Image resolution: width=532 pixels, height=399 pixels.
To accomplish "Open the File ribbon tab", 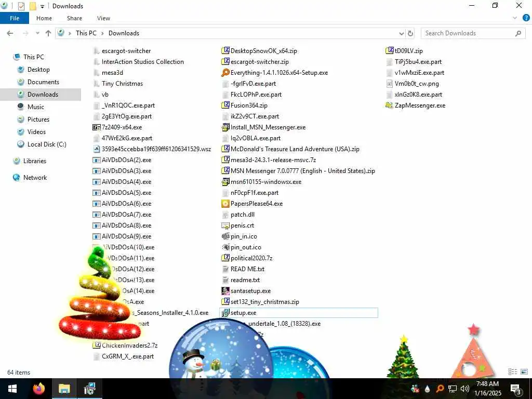I will pyautogui.click(x=14, y=18).
